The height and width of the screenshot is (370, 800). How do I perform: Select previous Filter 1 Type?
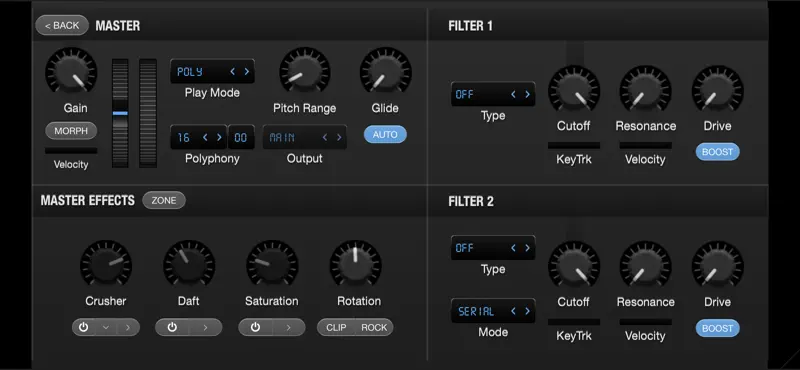513,94
